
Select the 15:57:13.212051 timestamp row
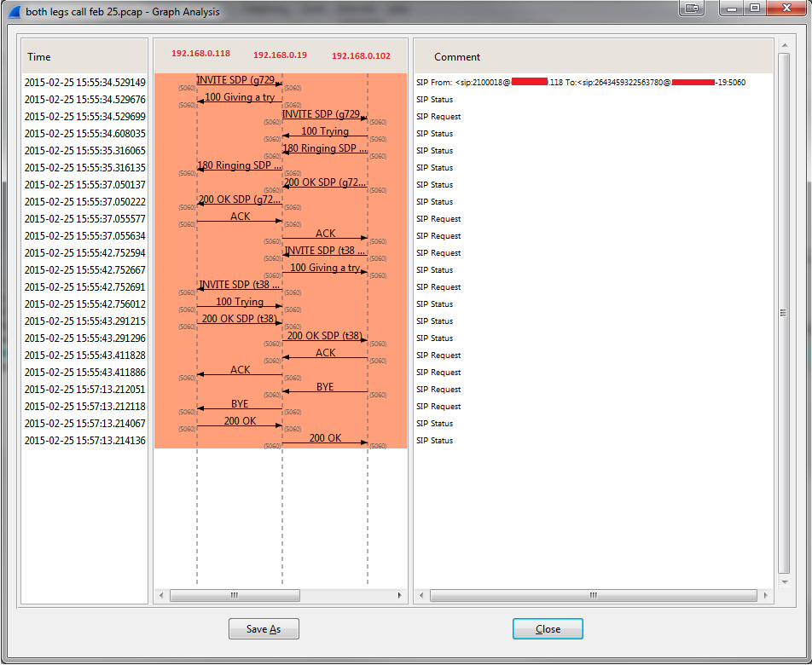pos(84,390)
